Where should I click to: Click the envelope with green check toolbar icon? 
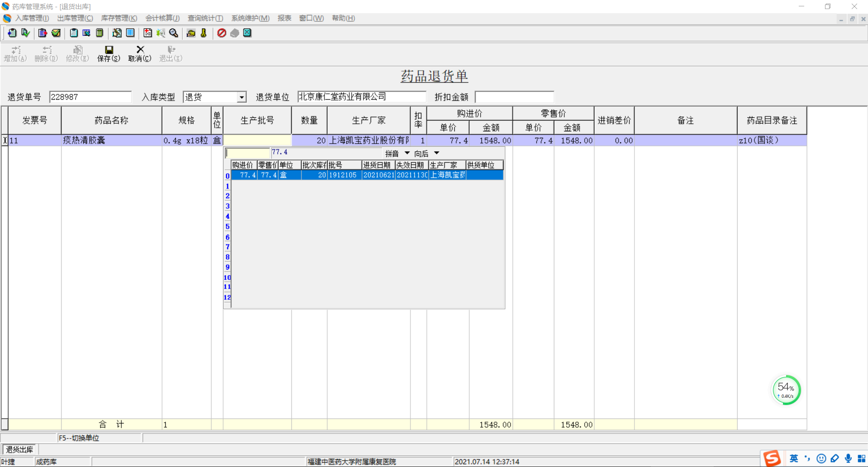pos(56,33)
